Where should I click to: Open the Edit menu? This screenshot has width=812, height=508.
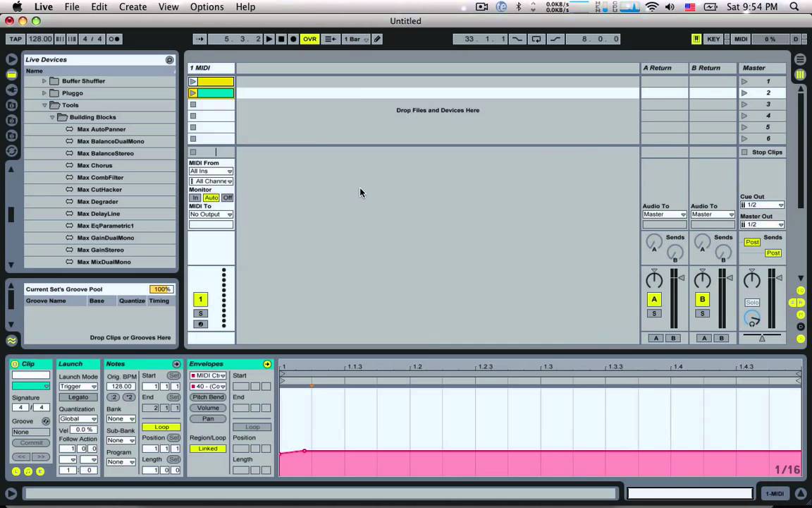coord(99,7)
